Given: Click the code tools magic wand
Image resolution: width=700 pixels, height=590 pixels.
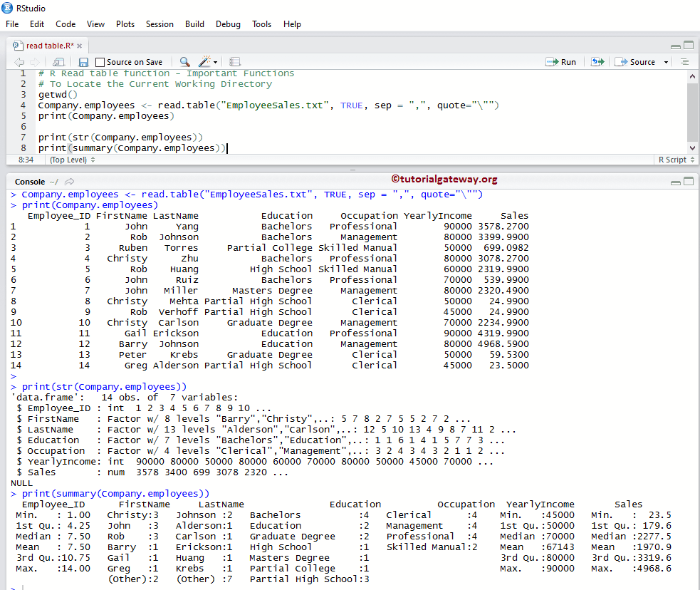Looking at the screenshot, I should click(205, 62).
